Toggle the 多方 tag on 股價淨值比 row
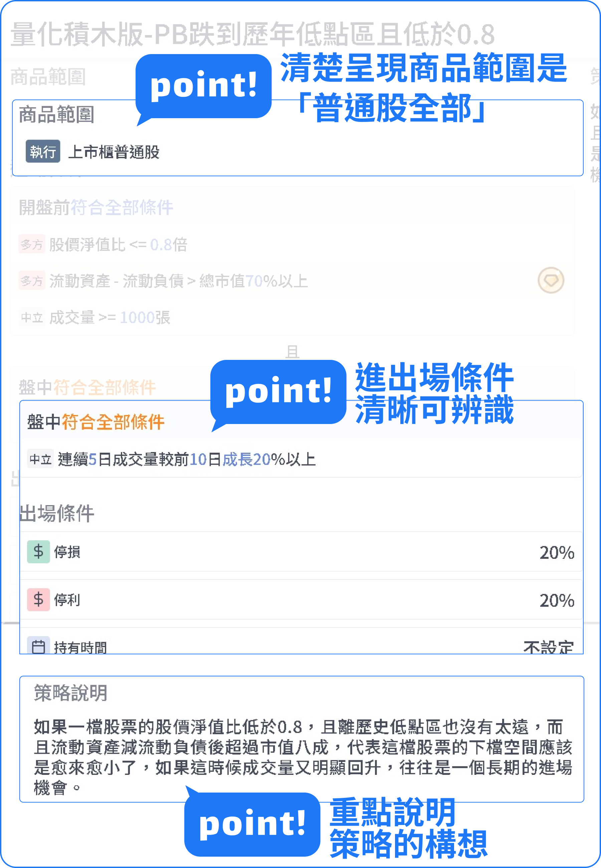The height and width of the screenshot is (868, 601). [32, 245]
